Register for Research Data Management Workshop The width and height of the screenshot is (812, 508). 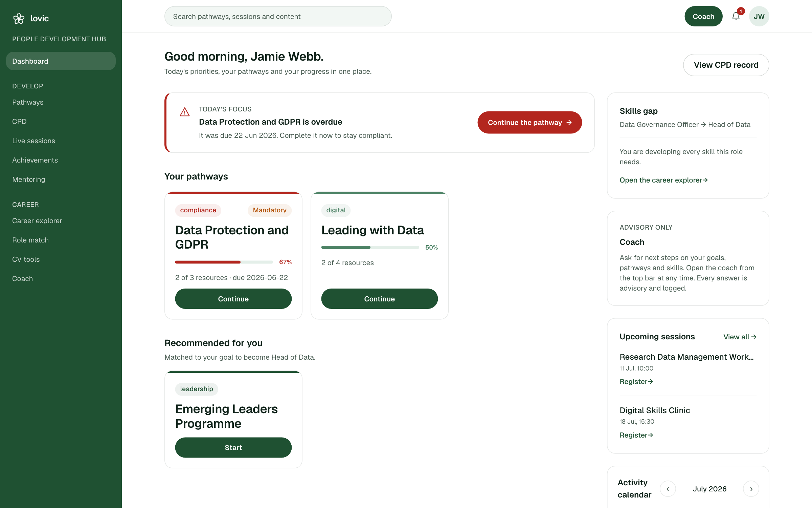(x=636, y=382)
